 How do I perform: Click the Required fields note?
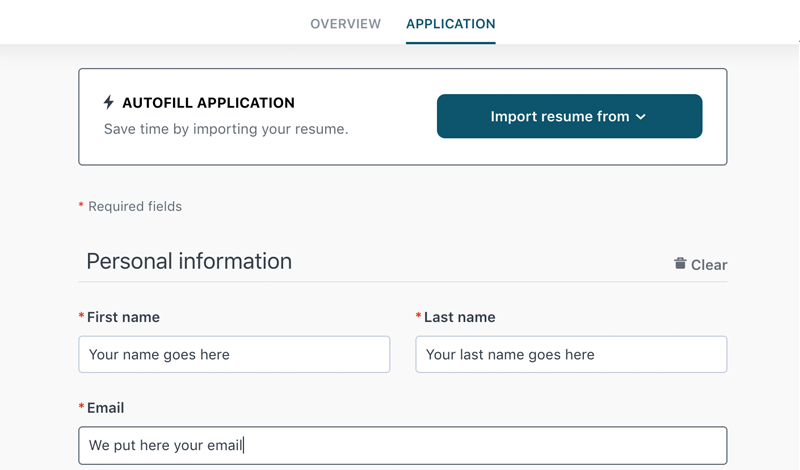pyautogui.click(x=135, y=206)
